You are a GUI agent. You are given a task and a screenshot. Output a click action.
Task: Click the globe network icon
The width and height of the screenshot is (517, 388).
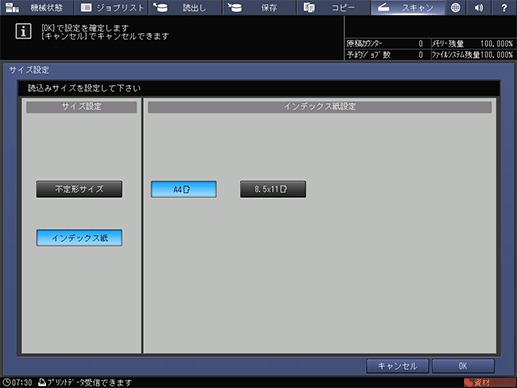click(455, 7)
